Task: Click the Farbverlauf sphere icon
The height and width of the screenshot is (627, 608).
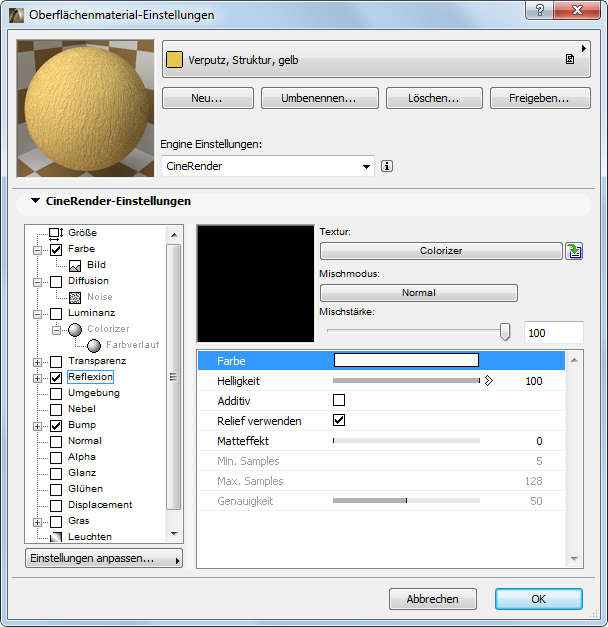Action: click(94, 346)
